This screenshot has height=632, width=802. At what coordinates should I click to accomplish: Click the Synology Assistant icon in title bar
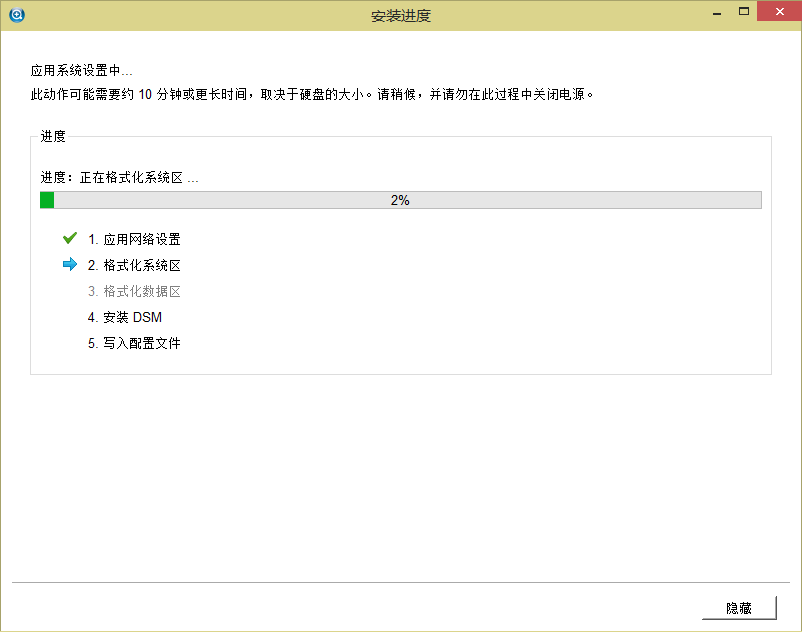(15, 15)
